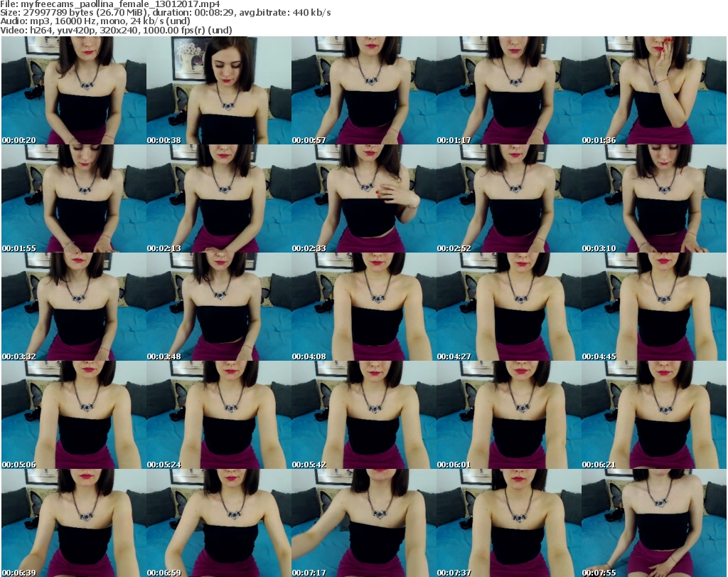Click the Audio mp3 info line

[x=95, y=21]
